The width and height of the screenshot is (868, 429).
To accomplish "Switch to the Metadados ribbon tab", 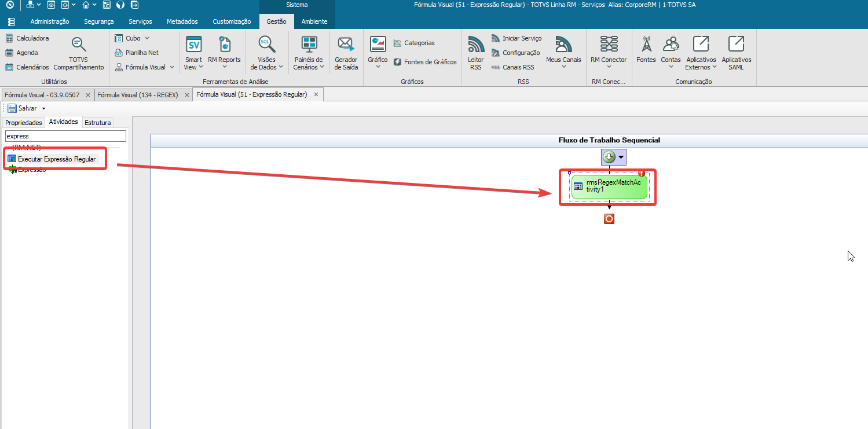I will pyautogui.click(x=182, y=21).
